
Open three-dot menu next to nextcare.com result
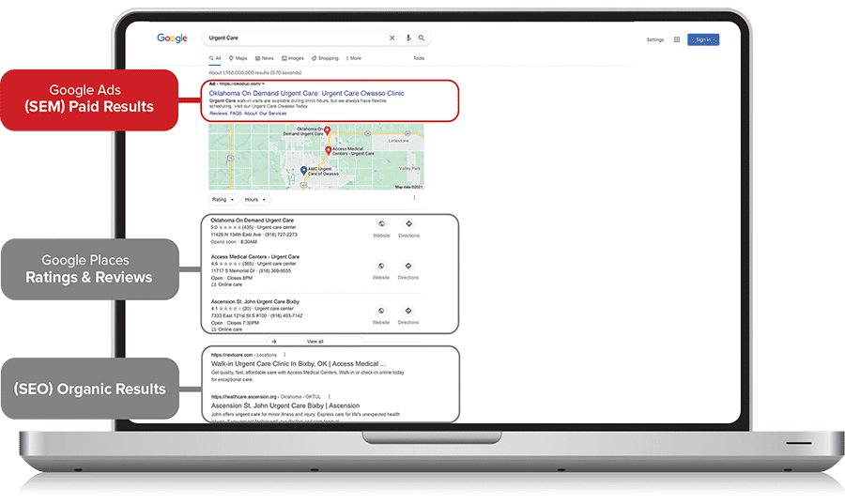pyautogui.click(x=284, y=355)
